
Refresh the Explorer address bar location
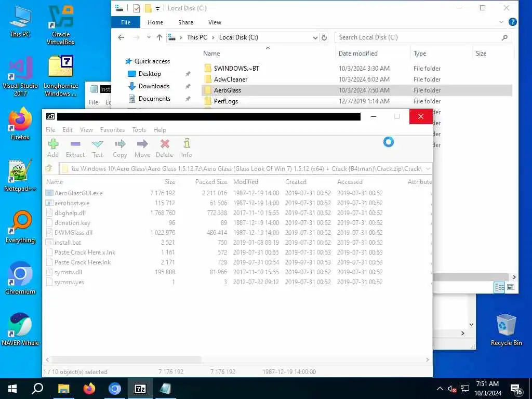324,37
